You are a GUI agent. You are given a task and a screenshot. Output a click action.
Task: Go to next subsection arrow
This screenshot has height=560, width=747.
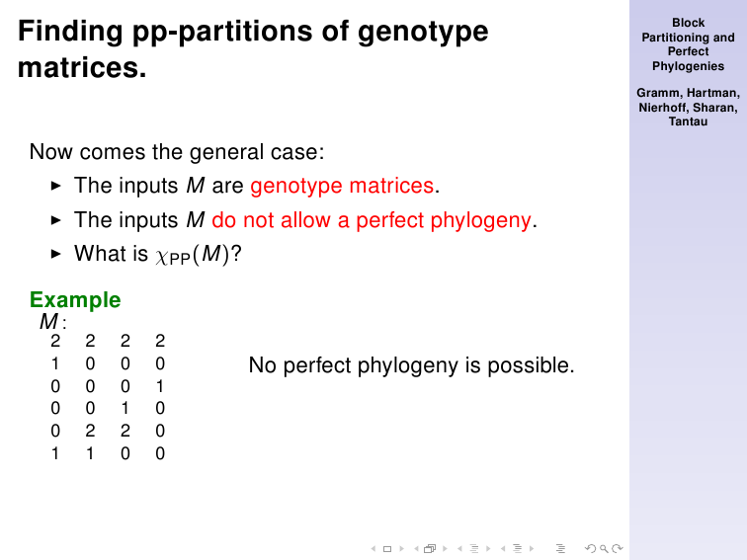(488, 548)
